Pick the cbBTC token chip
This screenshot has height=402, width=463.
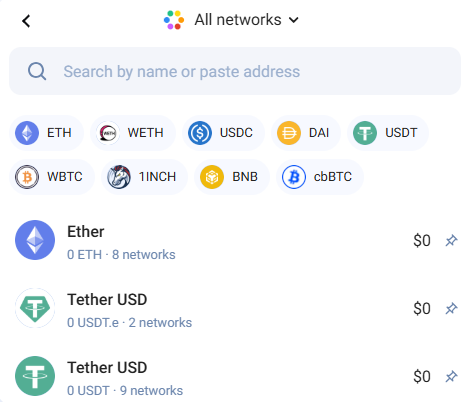(320, 177)
